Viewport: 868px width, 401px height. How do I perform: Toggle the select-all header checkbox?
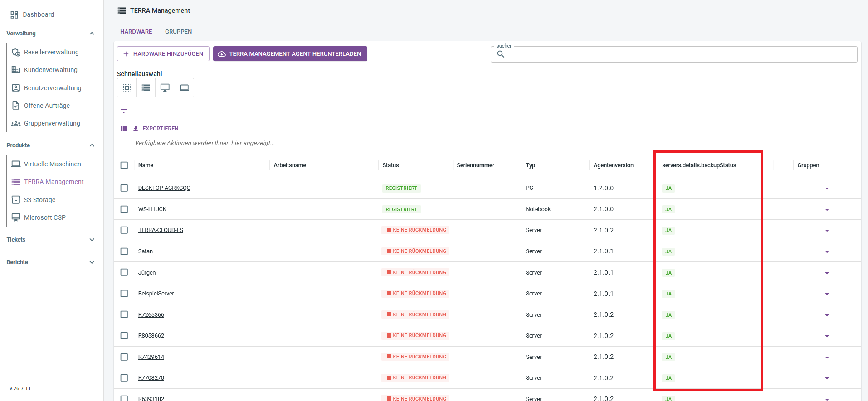click(x=124, y=165)
